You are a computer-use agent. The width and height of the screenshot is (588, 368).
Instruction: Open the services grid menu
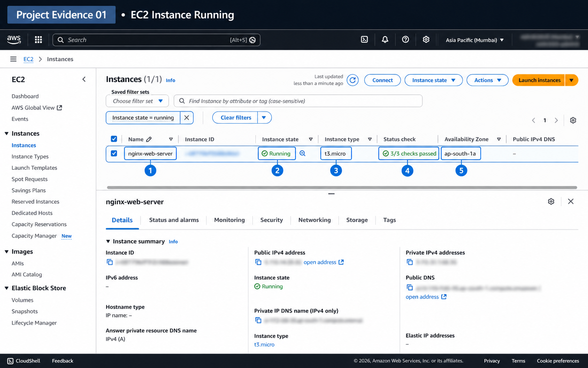[38, 40]
